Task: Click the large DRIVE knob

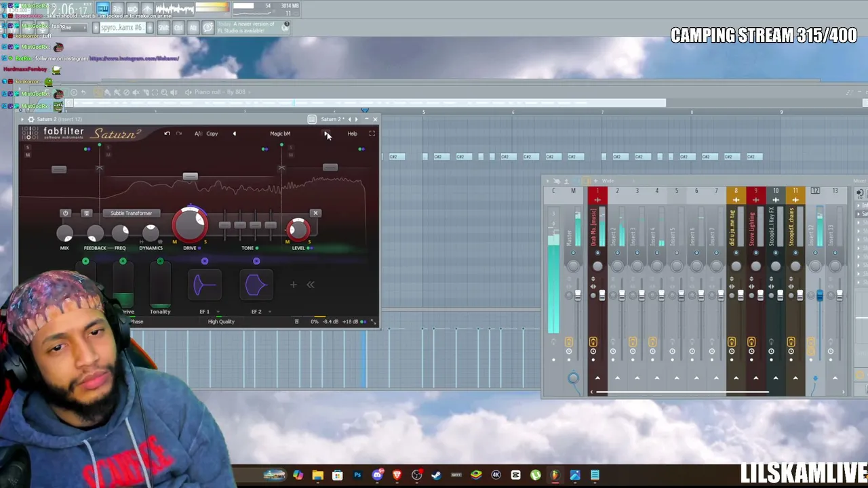Action: (190, 224)
